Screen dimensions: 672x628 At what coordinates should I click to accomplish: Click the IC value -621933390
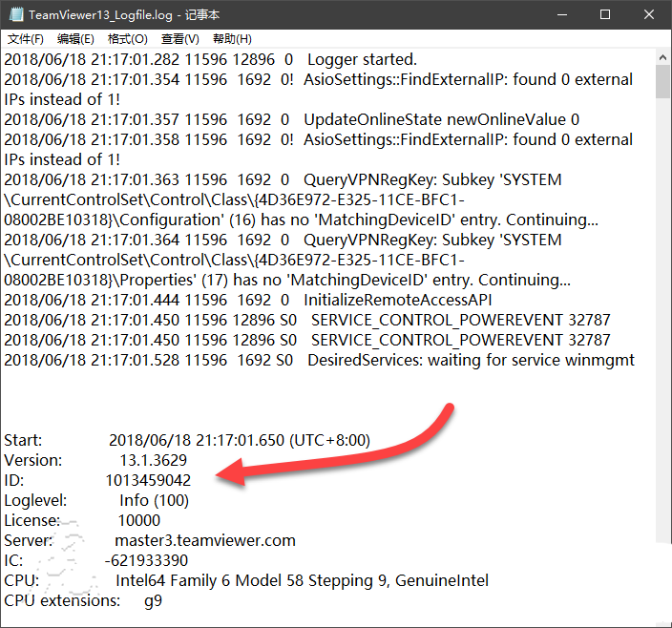(x=146, y=561)
